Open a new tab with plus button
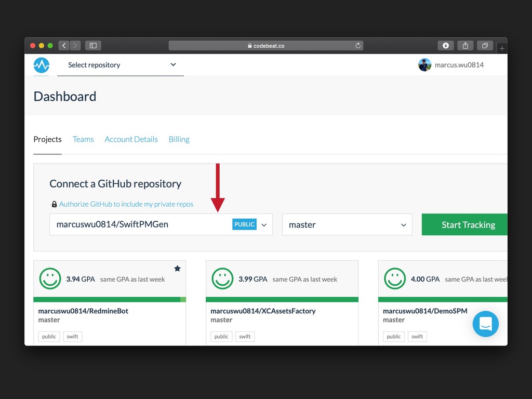This screenshot has height=399, width=532. (x=502, y=48)
